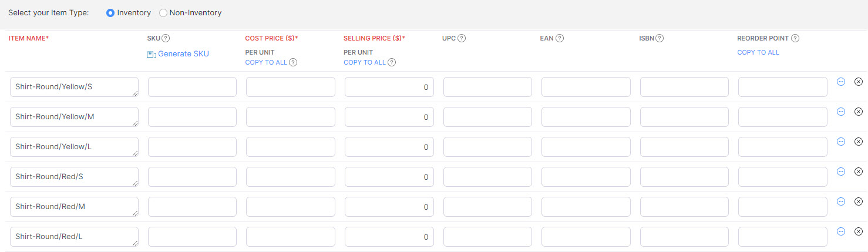Click the reorder point field for Shirt-Round/Red/L
Screen dimensions: 868x252
tap(783, 237)
